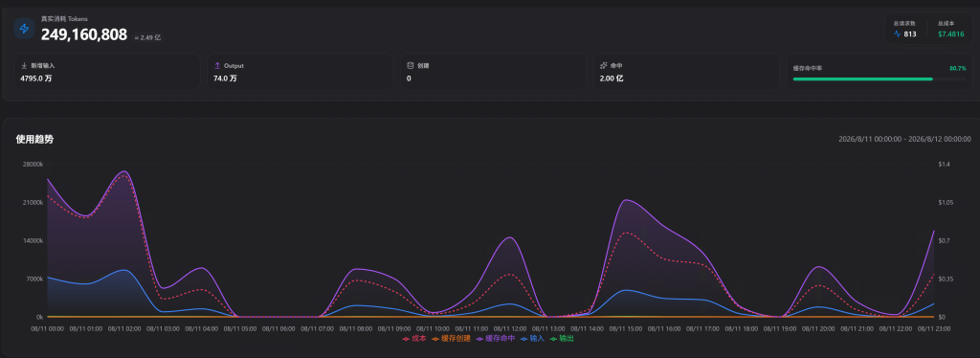
Task: Click the 总成本 $7.4816 value
Action: tap(950, 34)
